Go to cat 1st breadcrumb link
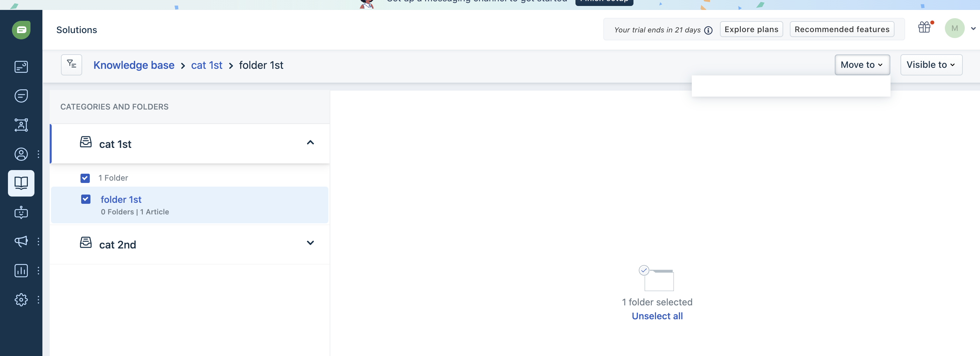Screen dimensions: 980x356 207,66
